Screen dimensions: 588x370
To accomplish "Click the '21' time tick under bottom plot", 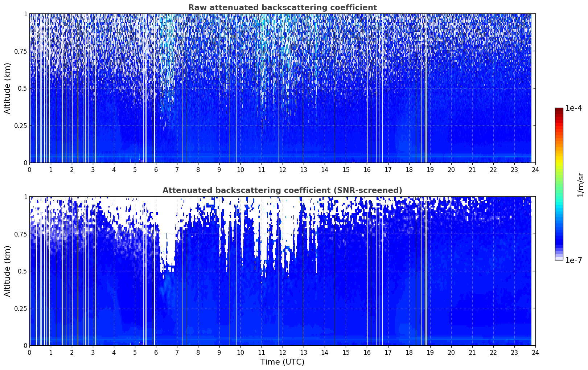I will pos(472,352).
